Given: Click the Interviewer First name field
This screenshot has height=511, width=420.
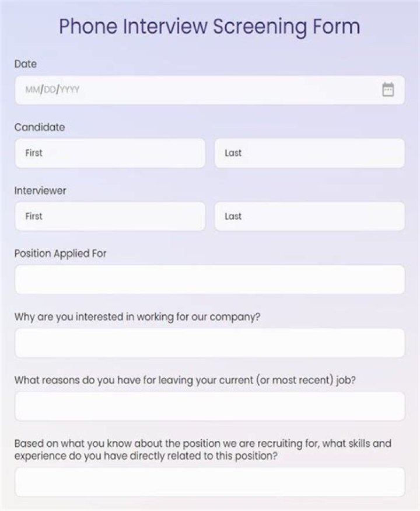Looking at the screenshot, I should tap(110, 216).
